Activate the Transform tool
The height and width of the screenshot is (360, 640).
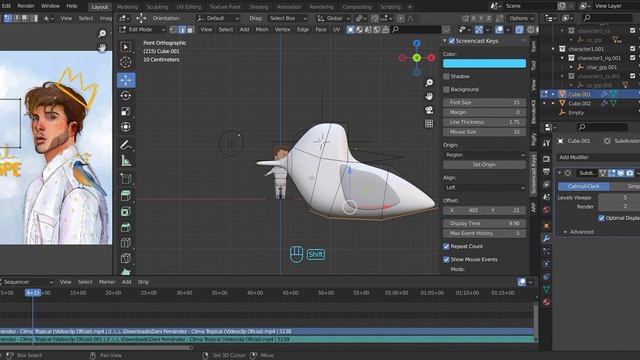coord(126,127)
